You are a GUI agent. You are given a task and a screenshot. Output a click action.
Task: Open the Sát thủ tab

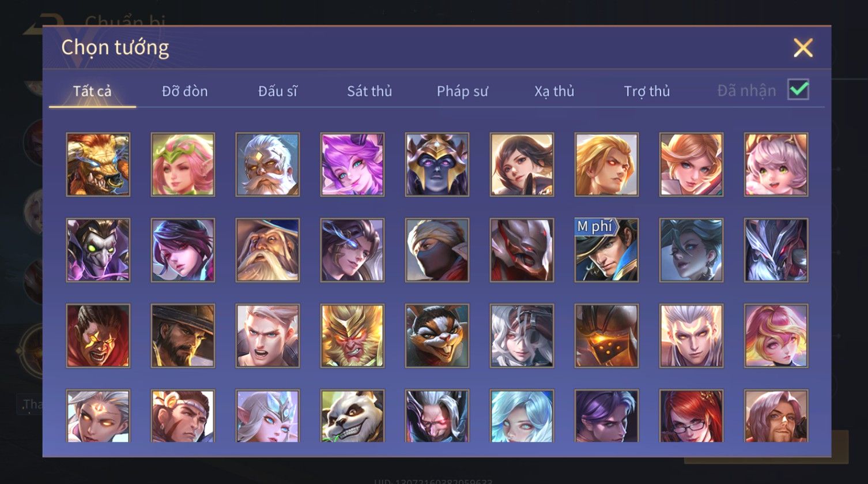click(369, 91)
